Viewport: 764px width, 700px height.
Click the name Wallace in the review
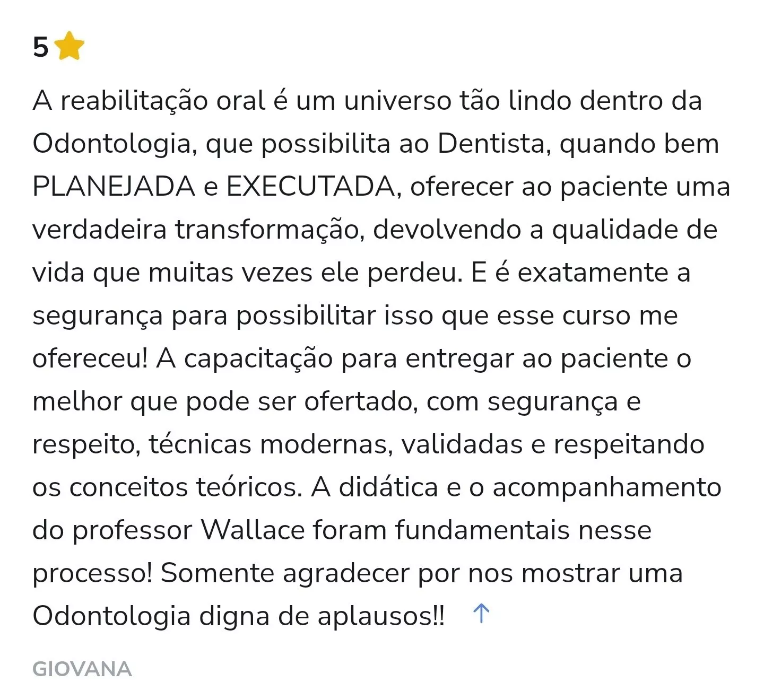[253, 530]
